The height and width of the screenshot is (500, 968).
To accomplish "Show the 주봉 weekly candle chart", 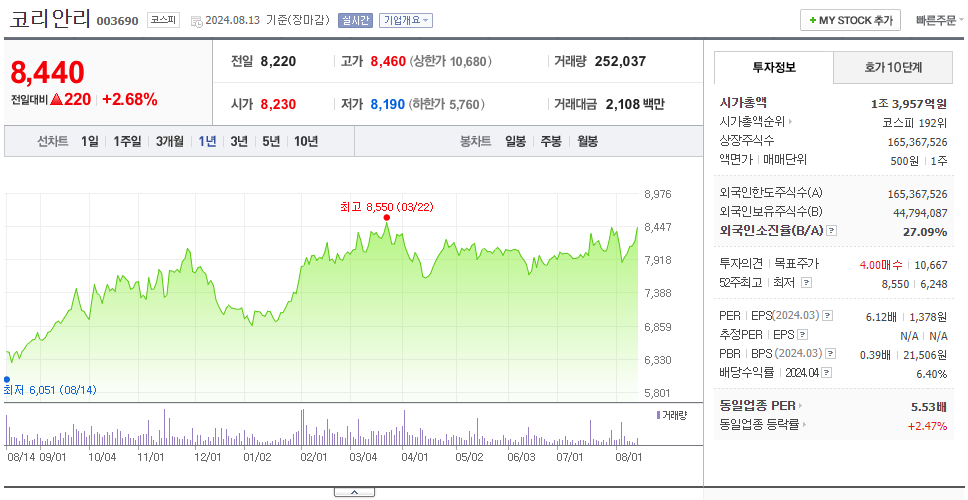I will tap(551, 141).
